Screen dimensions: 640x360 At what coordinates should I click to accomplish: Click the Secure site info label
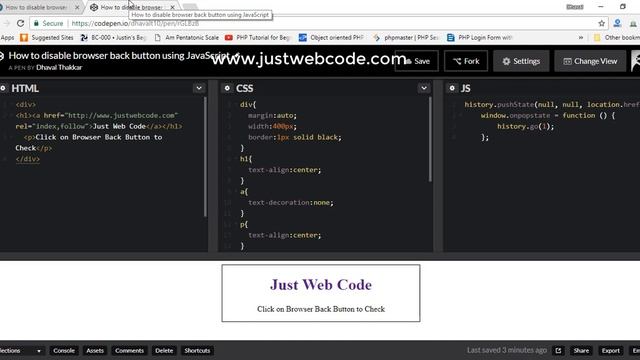(x=49, y=24)
